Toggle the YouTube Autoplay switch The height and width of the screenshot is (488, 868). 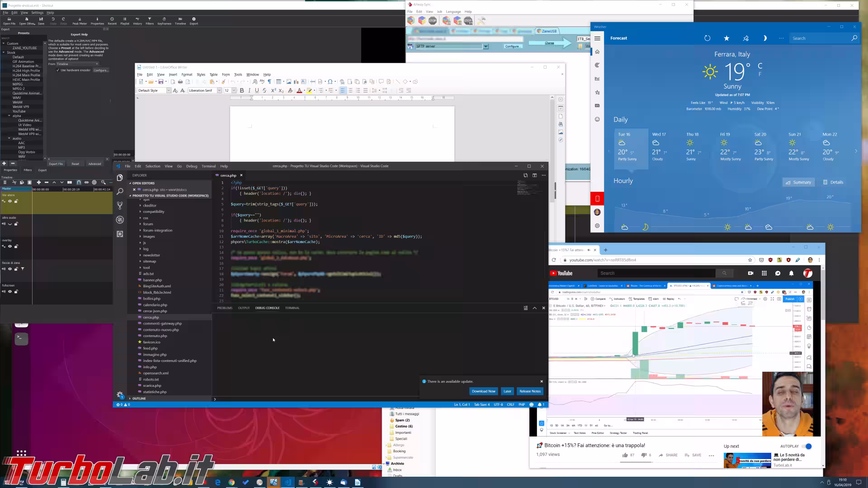tap(807, 446)
